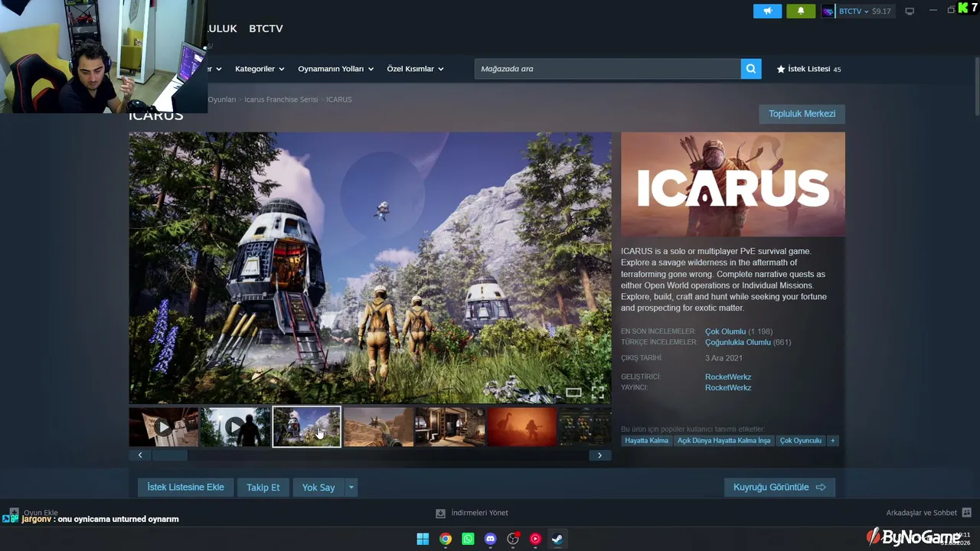Click the magnifier search button

point(751,69)
